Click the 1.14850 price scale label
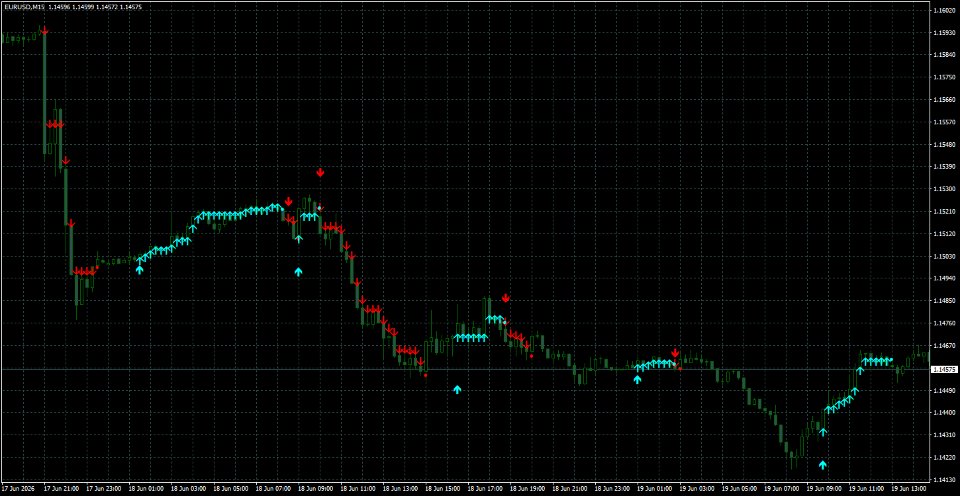Image resolution: width=960 pixels, height=496 pixels. (943, 301)
